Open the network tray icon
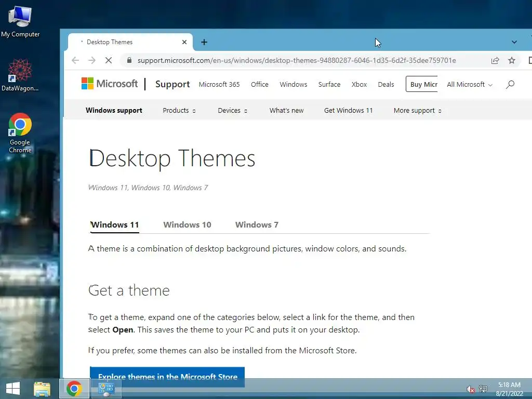Viewport: 532px width, 399px height. 483,389
